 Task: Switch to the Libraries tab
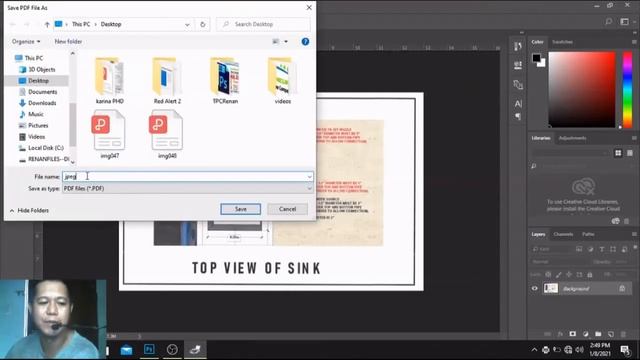click(541, 138)
